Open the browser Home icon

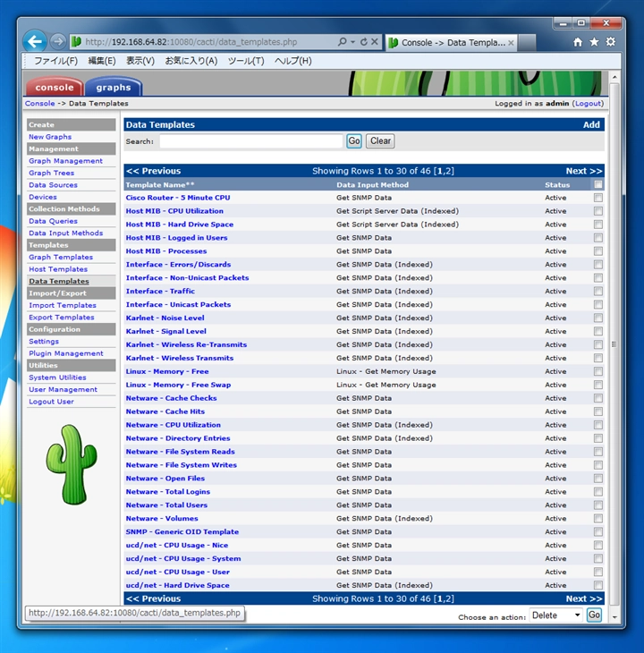[x=578, y=42]
